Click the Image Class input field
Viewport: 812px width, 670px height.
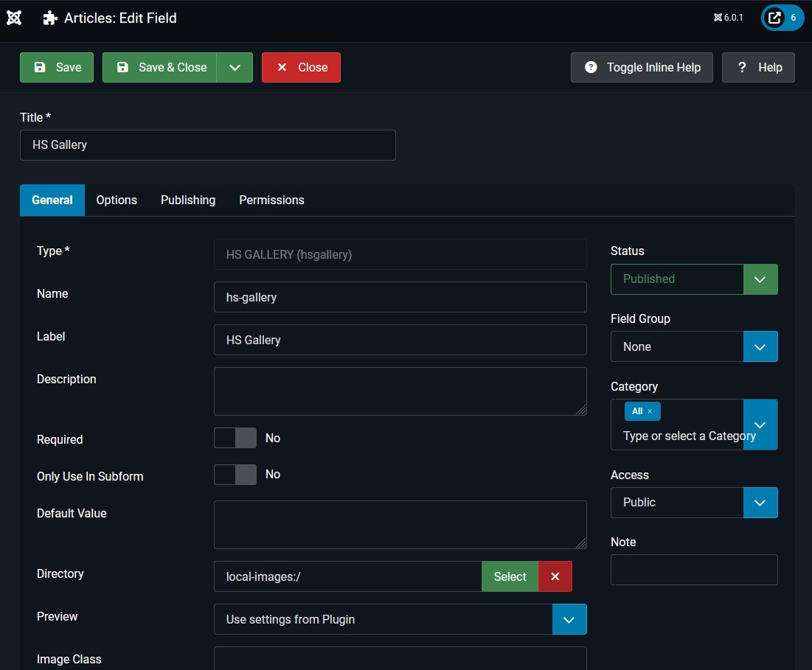400,658
